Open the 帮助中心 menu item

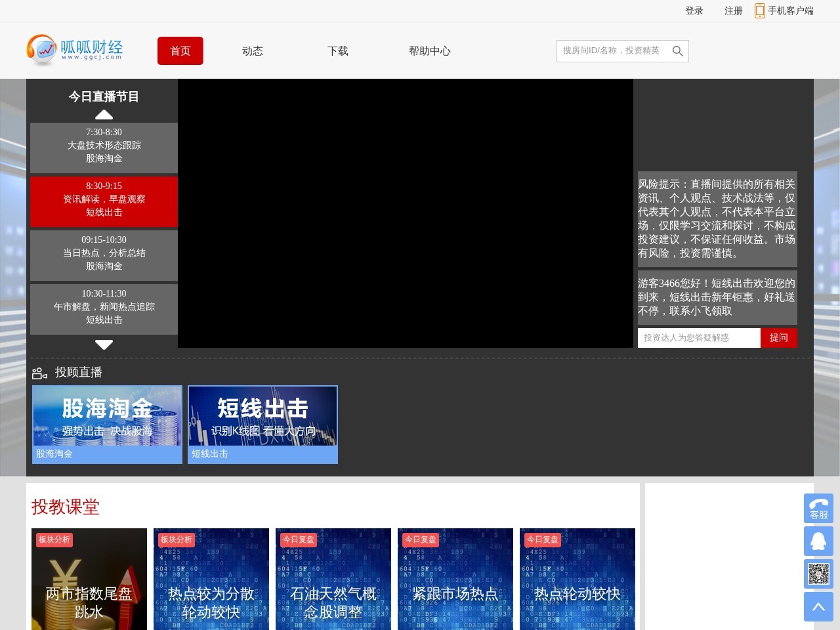(430, 51)
